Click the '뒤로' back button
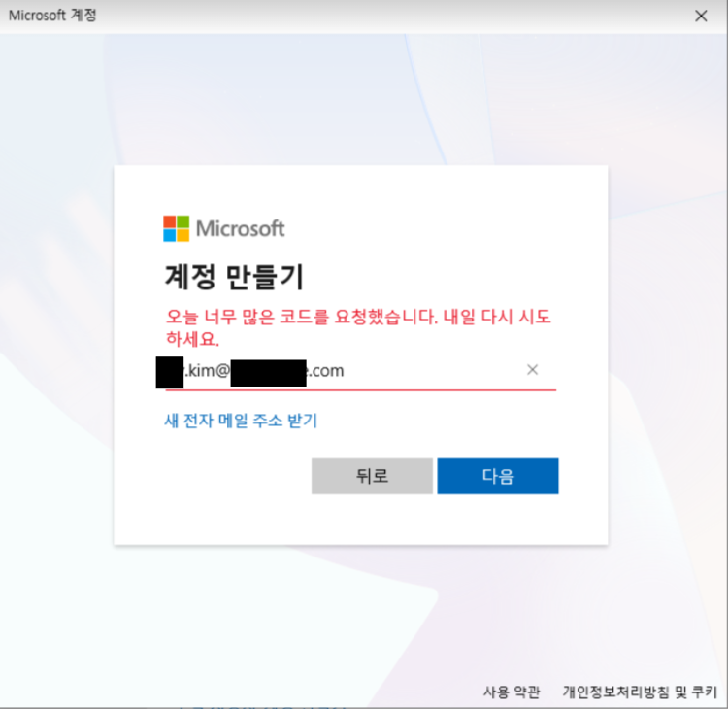Viewport: 728px width, 709px height. click(372, 476)
